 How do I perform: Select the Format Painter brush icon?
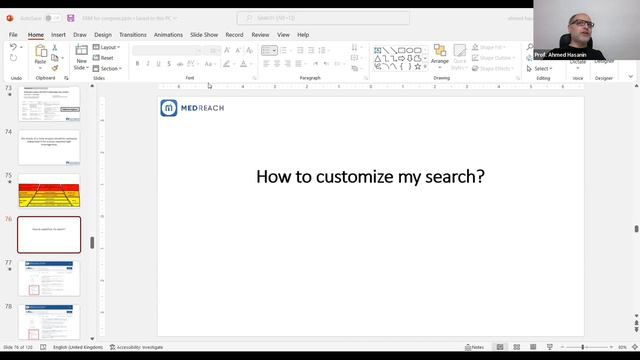point(55,68)
